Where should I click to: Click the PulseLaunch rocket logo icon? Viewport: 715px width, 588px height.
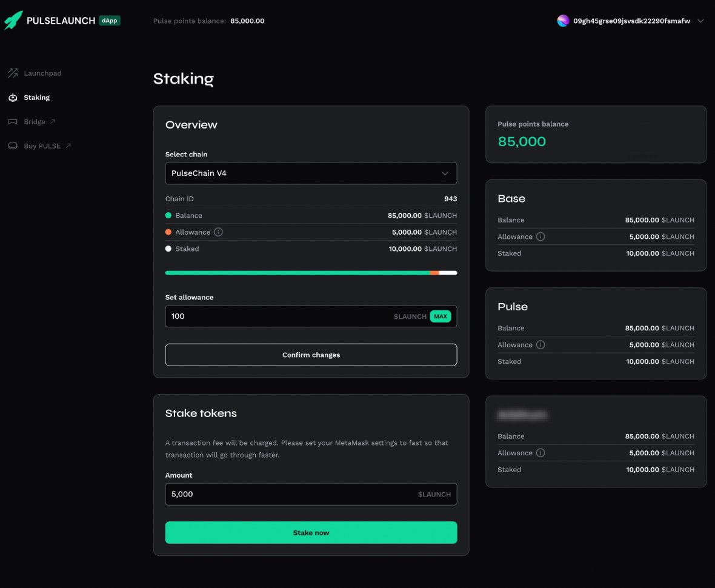coord(13,20)
